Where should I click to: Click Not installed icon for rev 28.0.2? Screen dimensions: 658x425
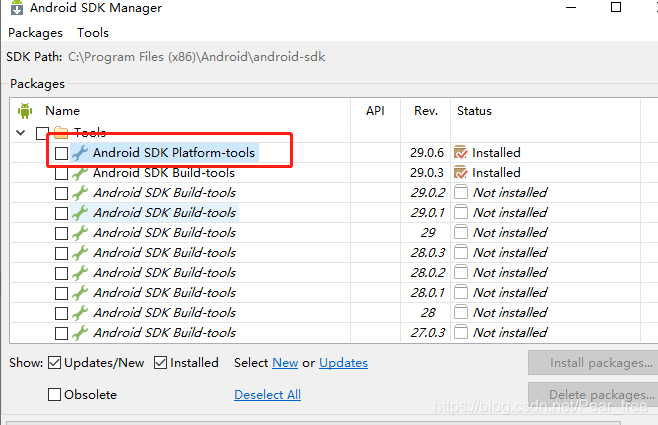[x=461, y=272]
